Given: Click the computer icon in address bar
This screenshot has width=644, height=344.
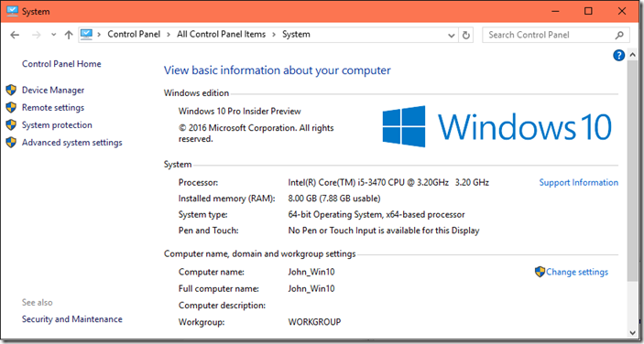Looking at the screenshot, I should [x=86, y=35].
